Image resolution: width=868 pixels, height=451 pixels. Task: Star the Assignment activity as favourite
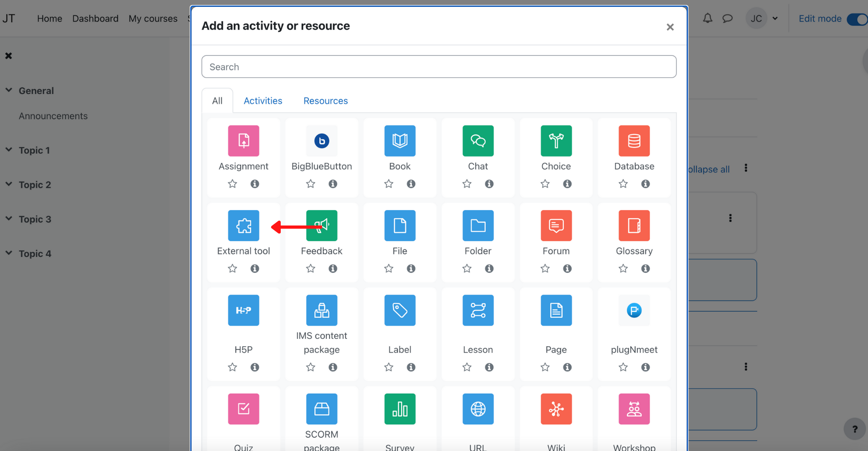[233, 184]
